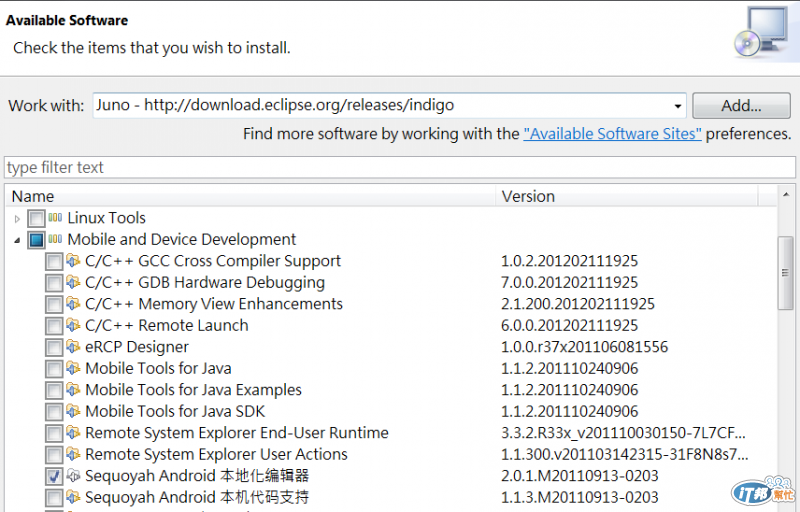Screen dimensions: 800x512
Task: Click the Linux Tools category icon
Action: [x=55, y=218]
